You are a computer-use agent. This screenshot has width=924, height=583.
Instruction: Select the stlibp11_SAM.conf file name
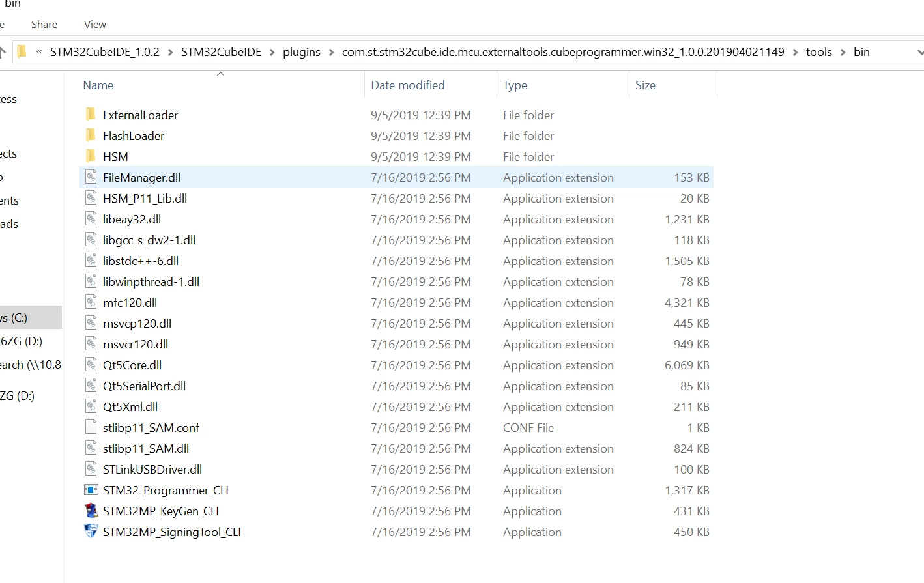click(x=151, y=427)
